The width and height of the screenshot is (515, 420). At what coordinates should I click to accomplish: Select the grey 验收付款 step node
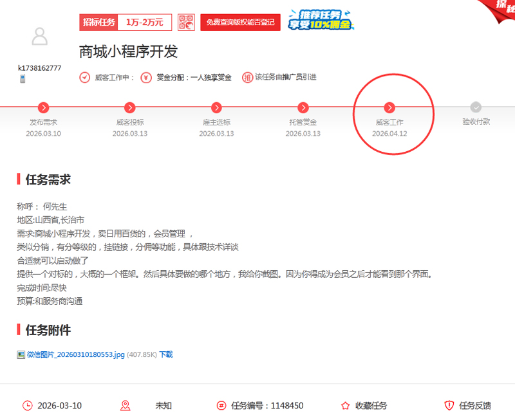476,108
